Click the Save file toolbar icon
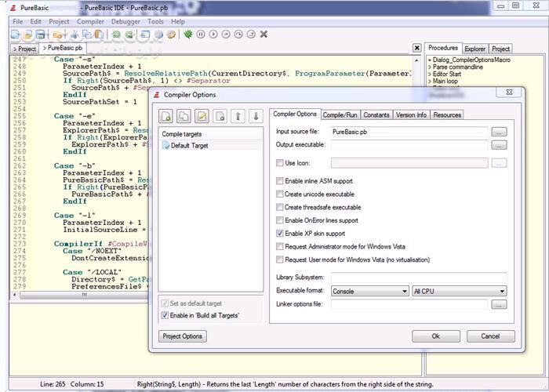549x392 pixels. coord(40,34)
